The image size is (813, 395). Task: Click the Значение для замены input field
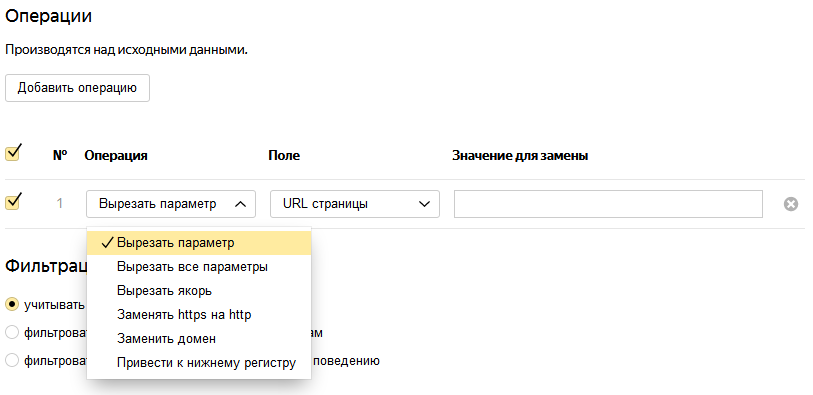click(x=608, y=204)
